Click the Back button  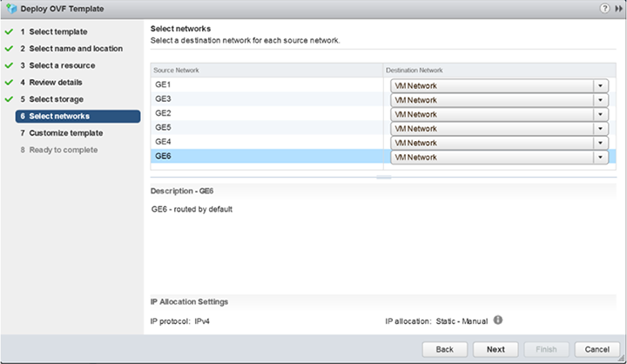coord(444,348)
